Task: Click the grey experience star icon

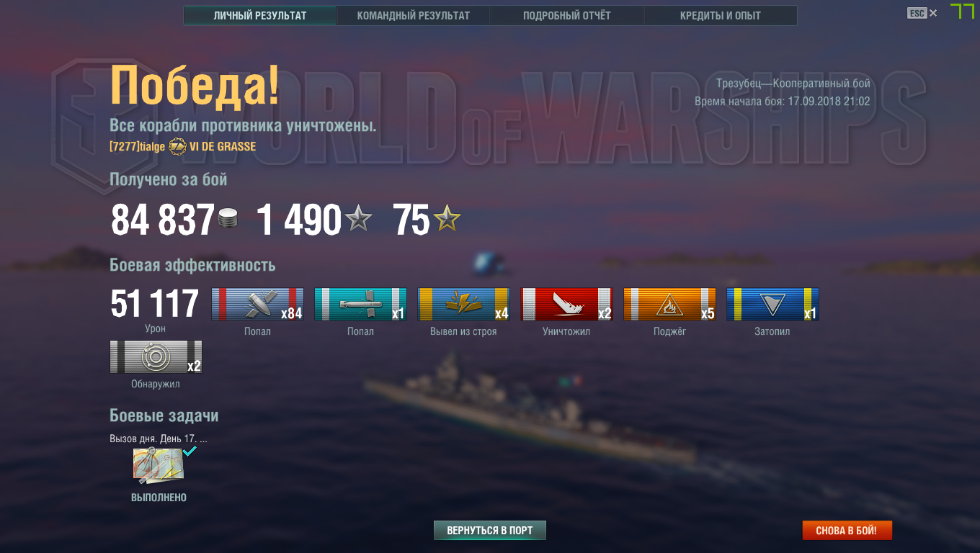Action: coord(358,218)
